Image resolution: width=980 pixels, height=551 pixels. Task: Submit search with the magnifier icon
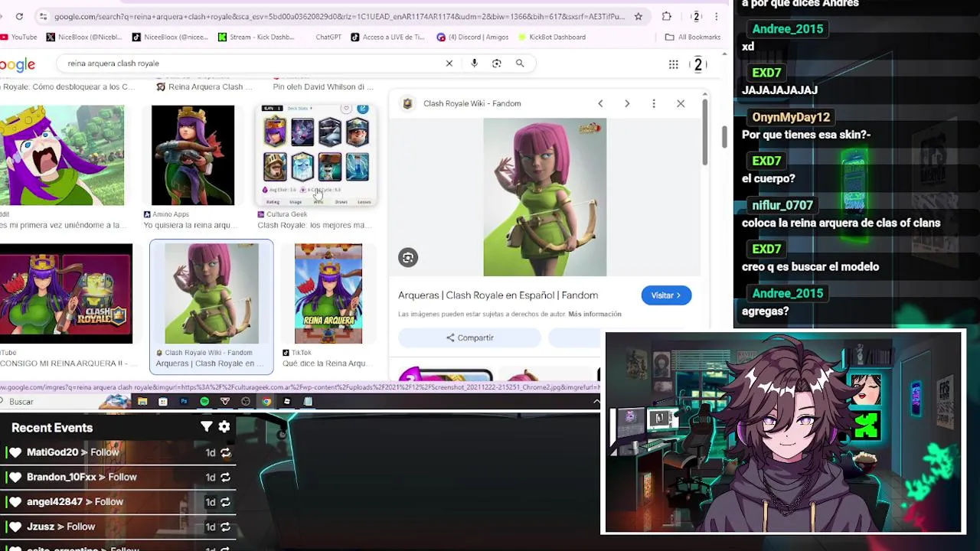pyautogui.click(x=520, y=64)
